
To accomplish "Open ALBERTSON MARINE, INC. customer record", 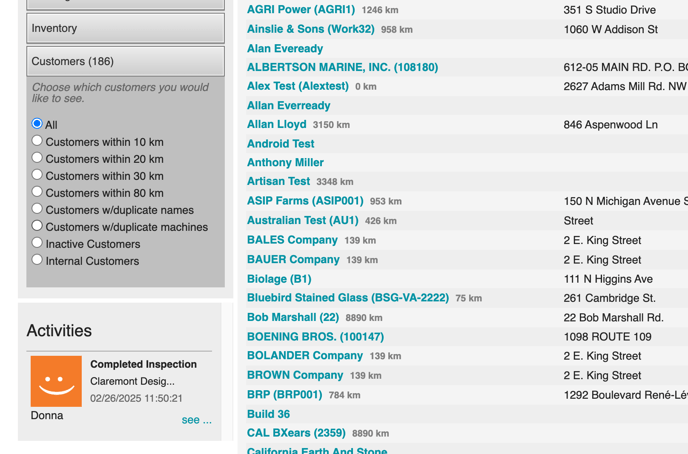I will pos(342,67).
